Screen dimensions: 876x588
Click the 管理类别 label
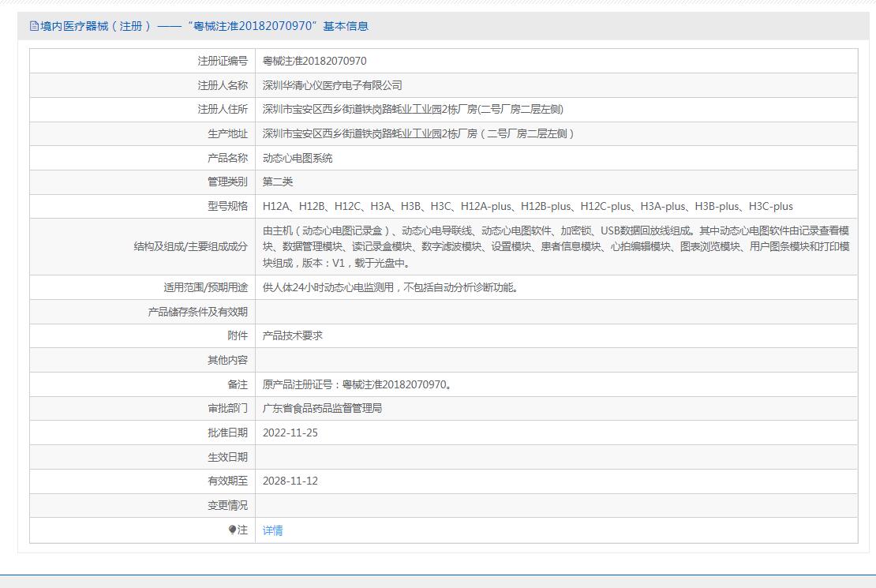[x=227, y=182]
